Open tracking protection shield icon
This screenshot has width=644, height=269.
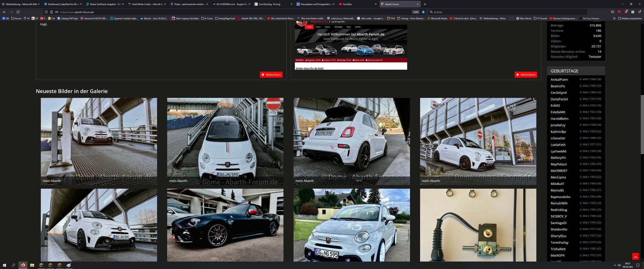[46, 12]
